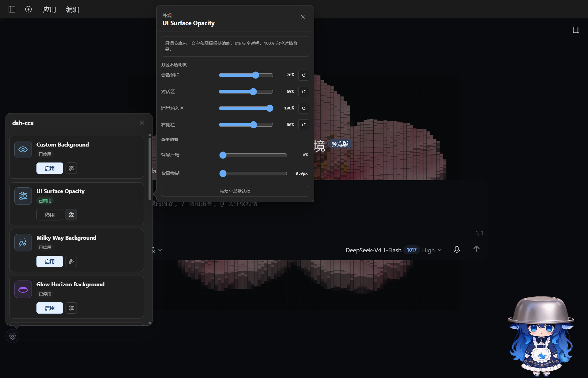
Task: Click the 100% opacity value
Action: pos(289,108)
